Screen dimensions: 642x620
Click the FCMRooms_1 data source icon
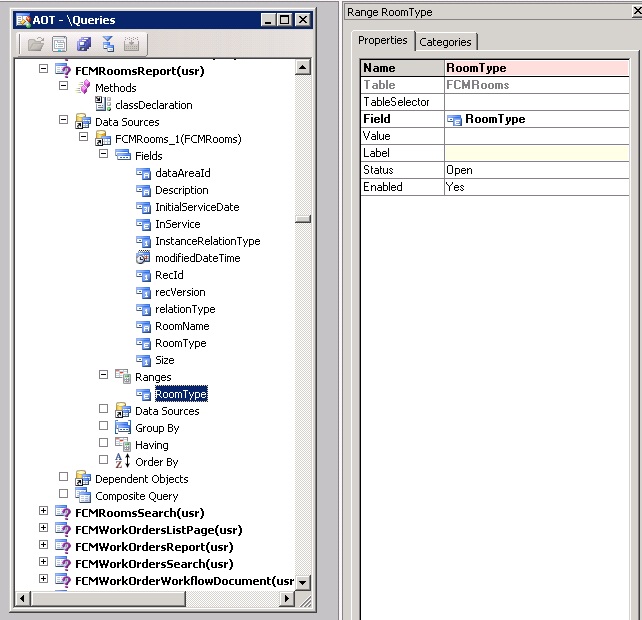tap(103, 138)
